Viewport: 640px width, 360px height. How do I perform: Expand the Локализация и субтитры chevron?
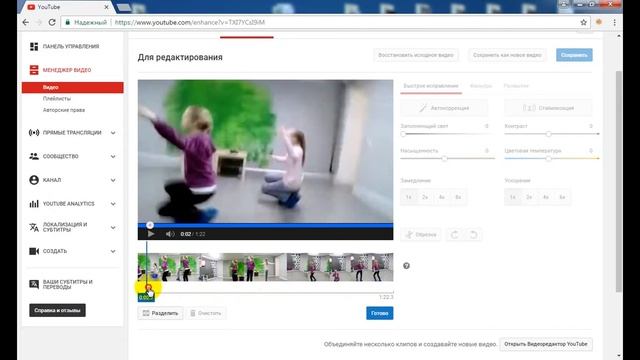[x=113, y=228]
